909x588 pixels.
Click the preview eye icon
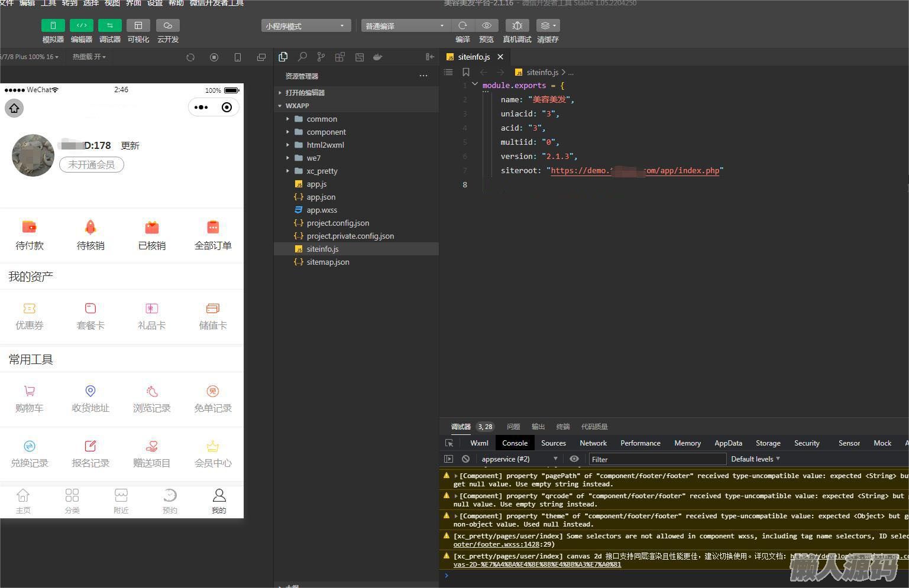pyautogui.click(x=486, y=25)
